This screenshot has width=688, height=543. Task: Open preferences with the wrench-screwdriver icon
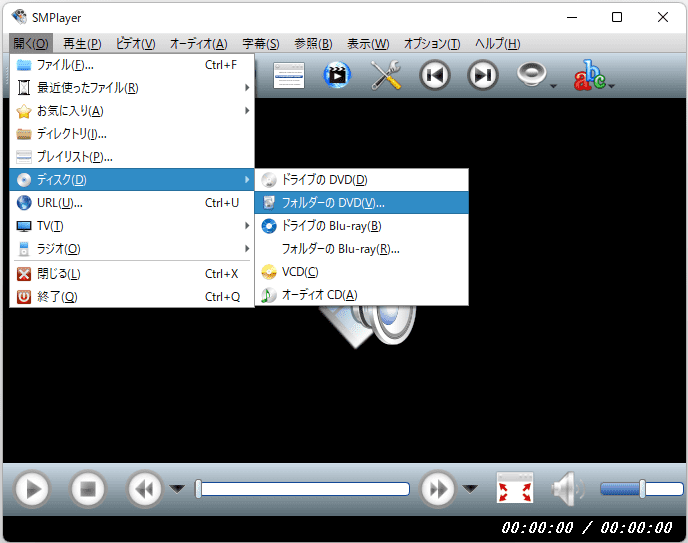pos(386,75)
